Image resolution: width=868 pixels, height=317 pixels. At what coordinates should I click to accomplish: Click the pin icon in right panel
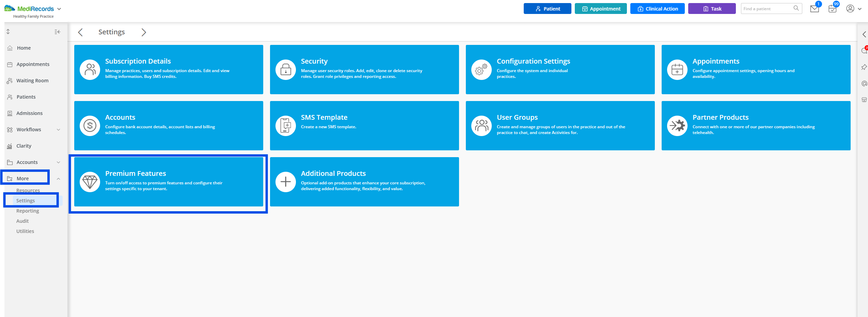click(x=864, y=67)
